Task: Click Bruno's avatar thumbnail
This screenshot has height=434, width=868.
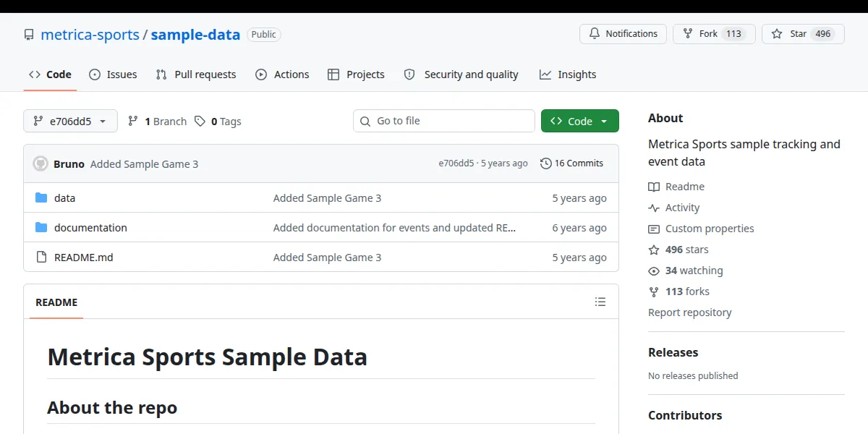Action: (41, 163)
